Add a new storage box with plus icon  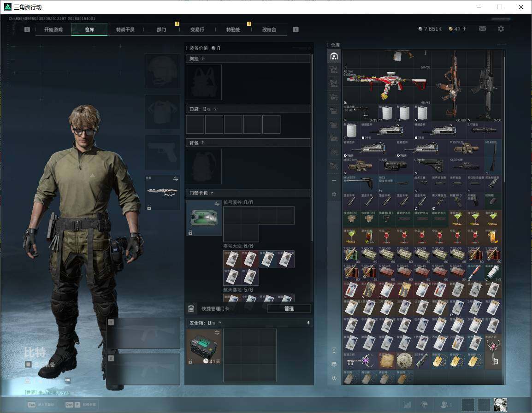point(334,181)
